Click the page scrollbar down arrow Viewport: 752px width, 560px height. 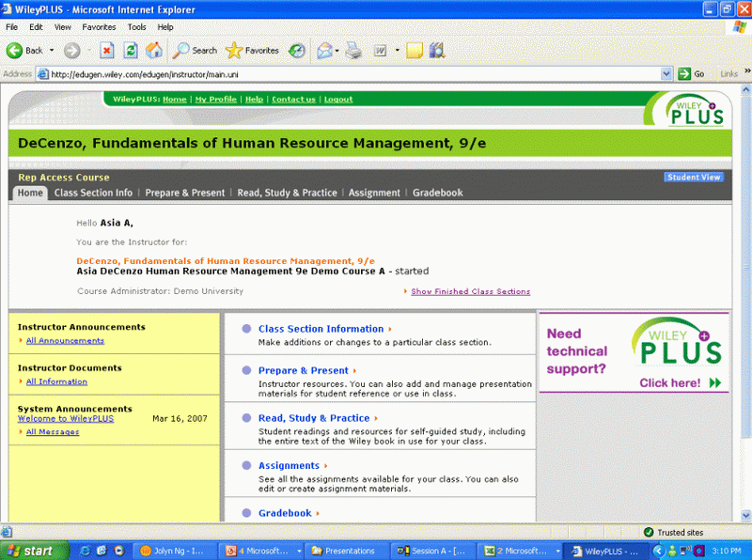point(745,516)
